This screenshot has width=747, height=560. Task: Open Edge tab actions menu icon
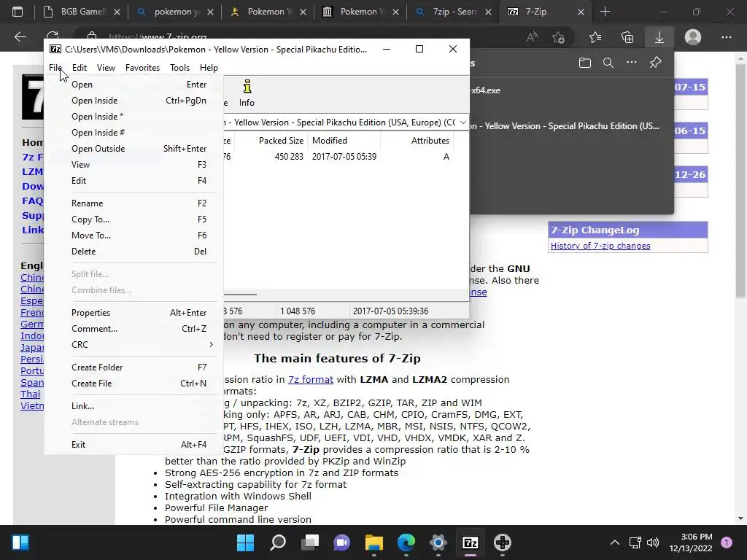click(x=18, y=12)
